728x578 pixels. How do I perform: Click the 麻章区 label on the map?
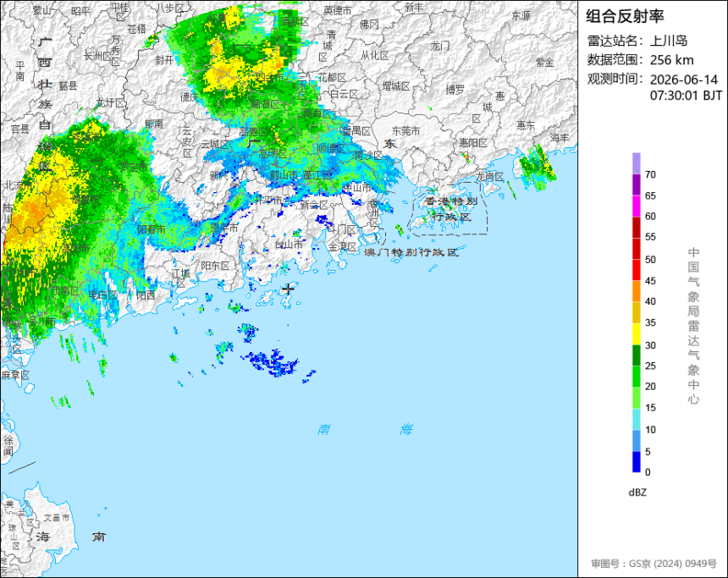pos(15,375)
